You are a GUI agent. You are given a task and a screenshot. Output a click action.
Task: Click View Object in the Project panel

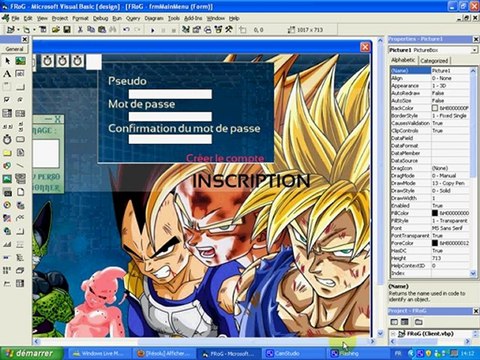(x=405, y=322)
